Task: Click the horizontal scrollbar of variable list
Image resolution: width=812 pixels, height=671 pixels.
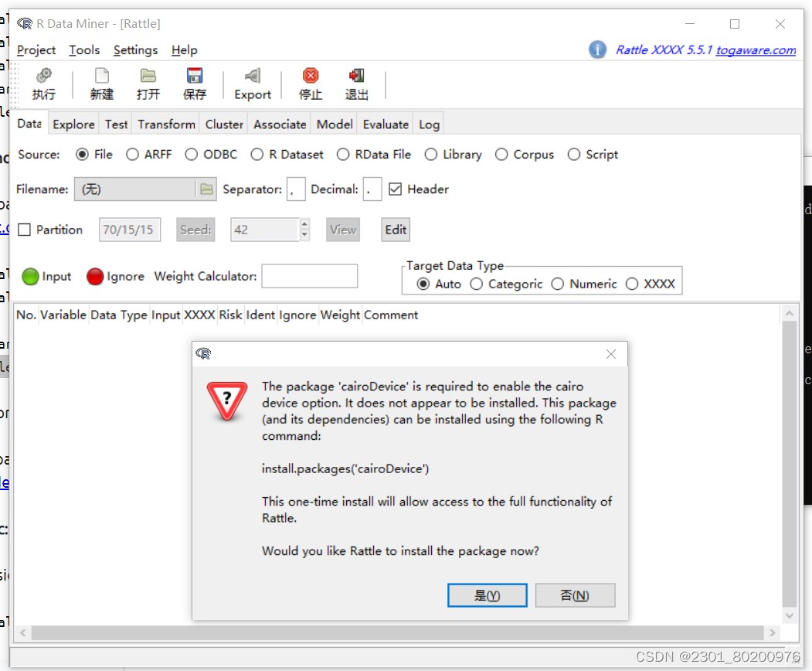Action: coord(397,632)
